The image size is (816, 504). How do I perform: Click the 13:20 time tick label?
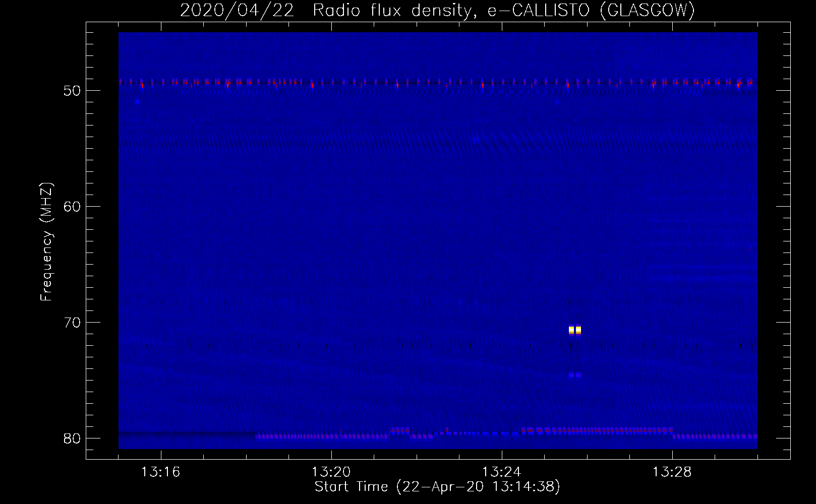tap(331, 472)
